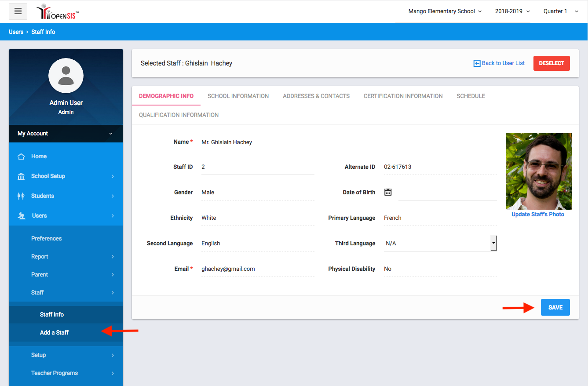The height and width of the screenshot is (386, 588).
Task: Click the Staff ID input field
Action: click(257, 167)
